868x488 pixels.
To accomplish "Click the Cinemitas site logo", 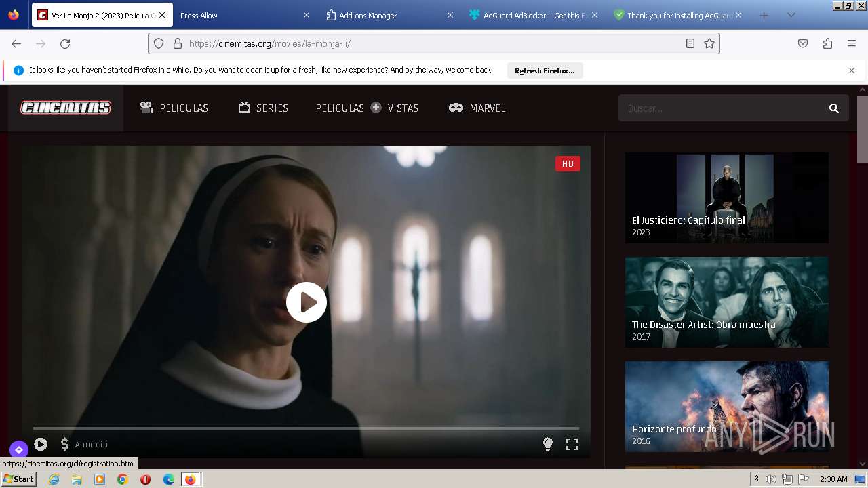I will pyautogui.click(x=66, y=108).
